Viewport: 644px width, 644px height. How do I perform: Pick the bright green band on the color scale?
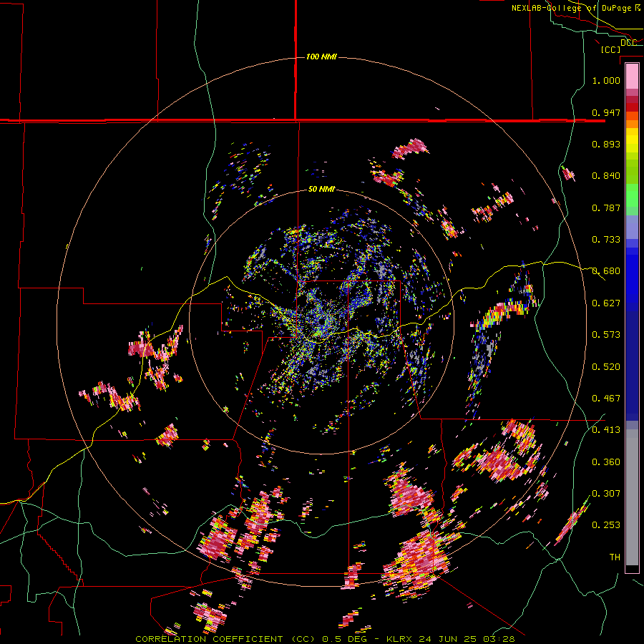click(632, 195)
